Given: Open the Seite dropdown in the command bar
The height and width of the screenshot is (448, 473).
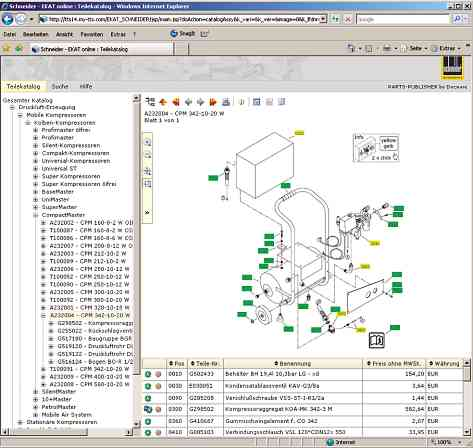Looking at the screenshot, I should point(418,48).
